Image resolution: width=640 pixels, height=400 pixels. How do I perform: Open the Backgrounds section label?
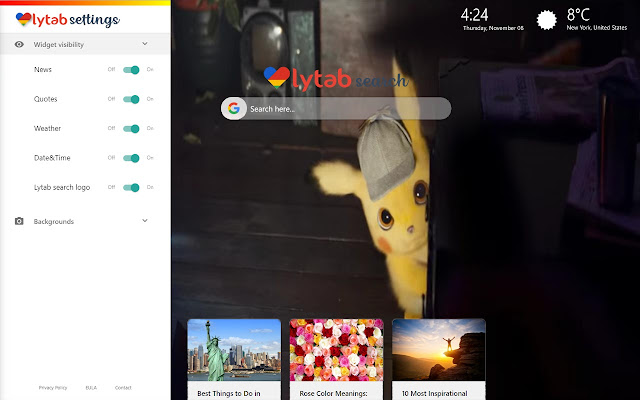(x=54, y=221)
